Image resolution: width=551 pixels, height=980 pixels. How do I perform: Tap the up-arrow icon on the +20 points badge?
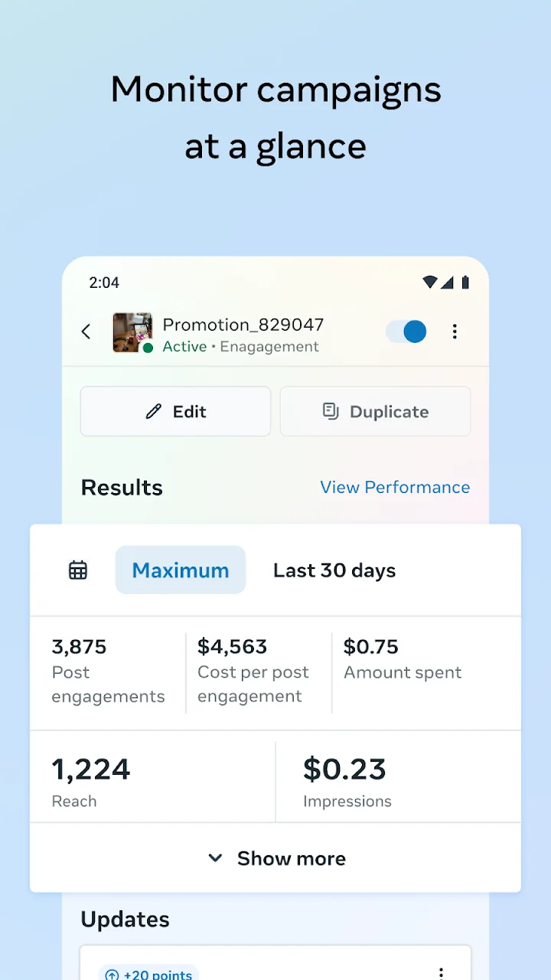point(112,975)
